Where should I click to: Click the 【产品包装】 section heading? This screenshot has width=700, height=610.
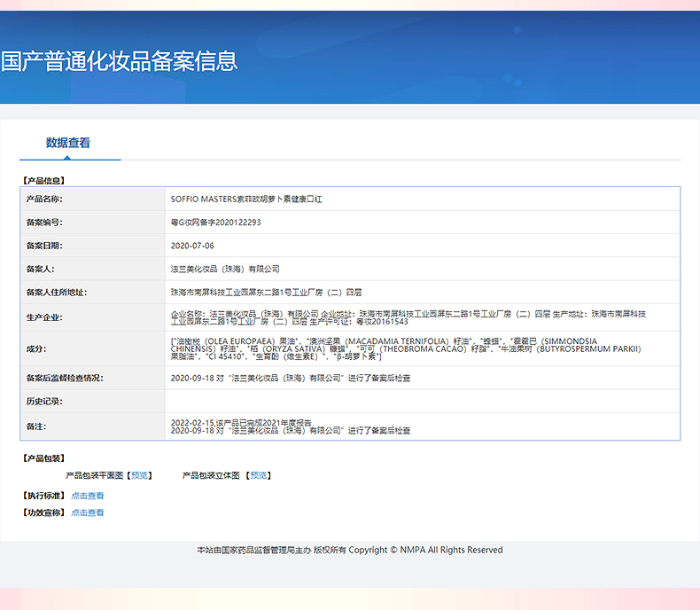(43, 458)
